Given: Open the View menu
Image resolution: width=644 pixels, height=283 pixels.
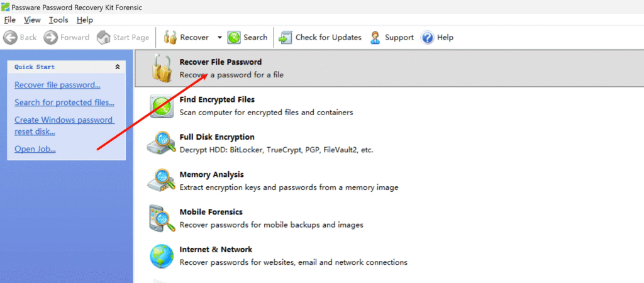Looking at the screenshot, I should (33, 19).
